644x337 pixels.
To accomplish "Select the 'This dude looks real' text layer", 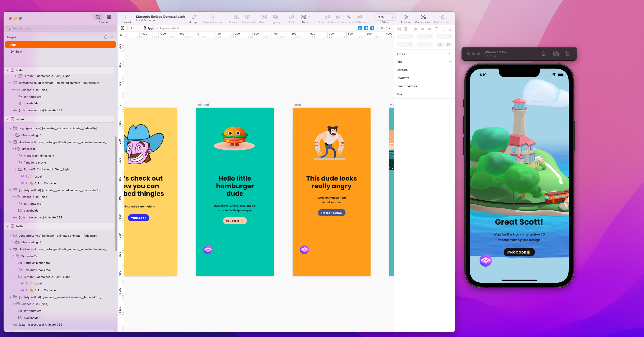I will [37, 270].
